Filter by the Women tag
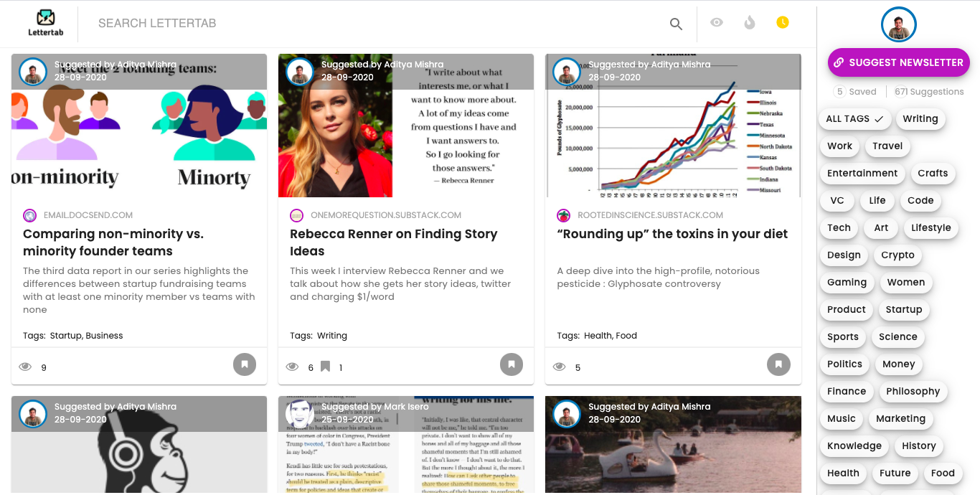 click(x=906, y=283)
